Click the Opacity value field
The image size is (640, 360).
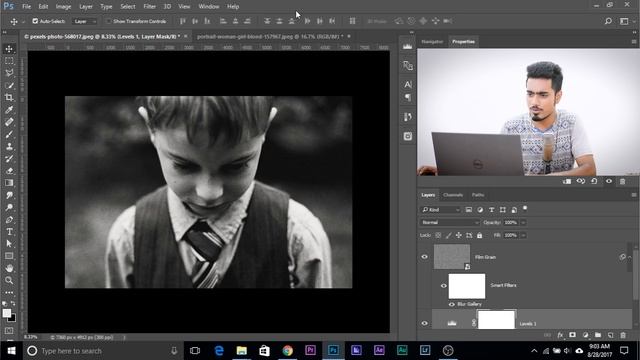(x=511, y=222)
